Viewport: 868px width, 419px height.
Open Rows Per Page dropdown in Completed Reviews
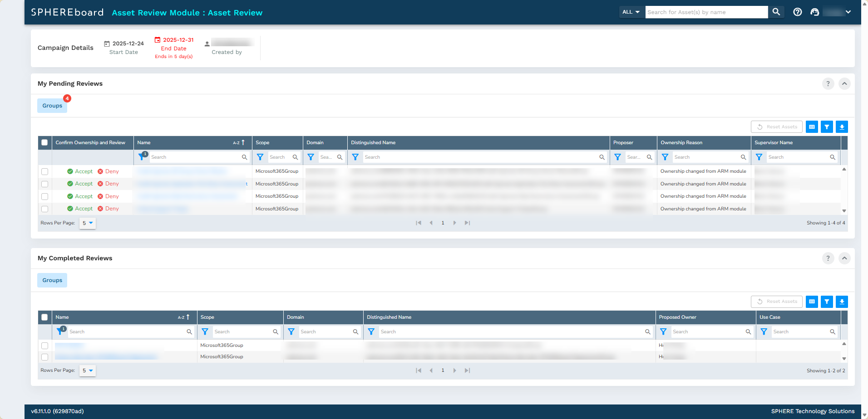[88, 370]
